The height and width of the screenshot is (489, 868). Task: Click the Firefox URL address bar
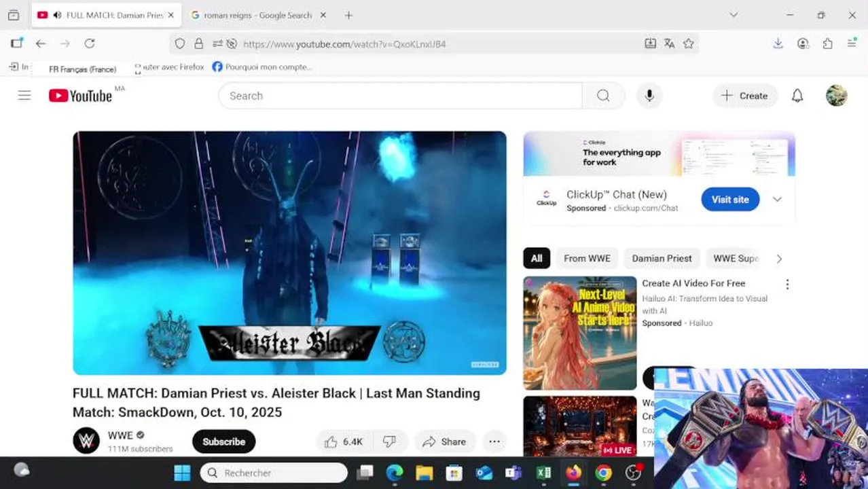pos(435,43)
